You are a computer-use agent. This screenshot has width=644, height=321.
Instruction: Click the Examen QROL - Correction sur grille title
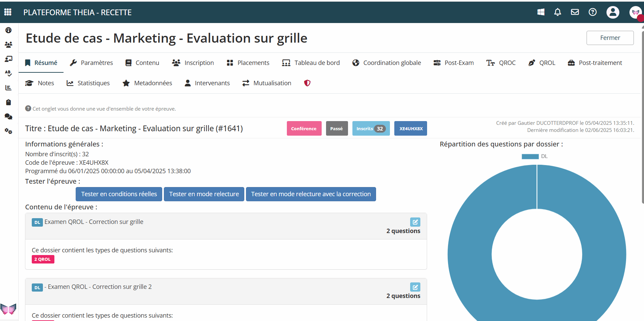tap(94, 222)
